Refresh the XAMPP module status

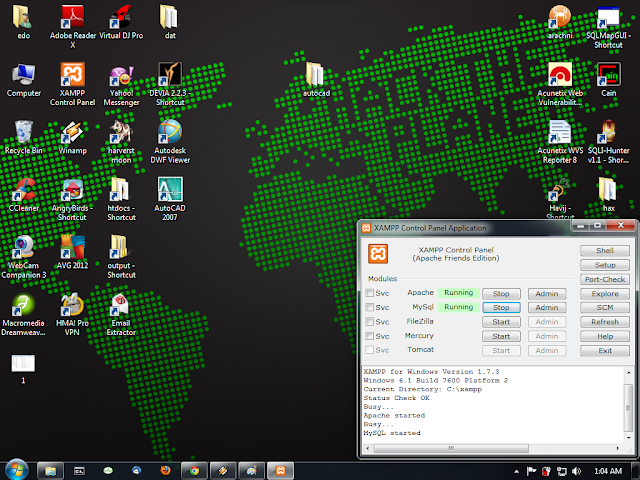click(605, 322)
